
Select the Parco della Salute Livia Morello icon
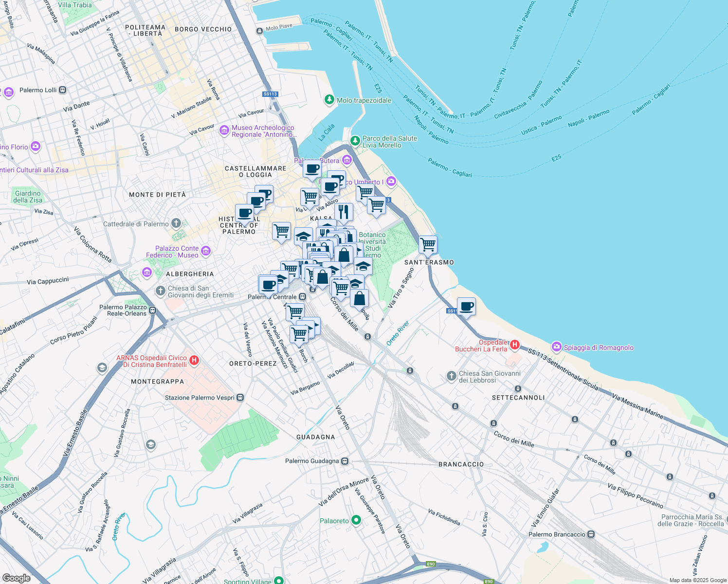click(x=355, y=141)
